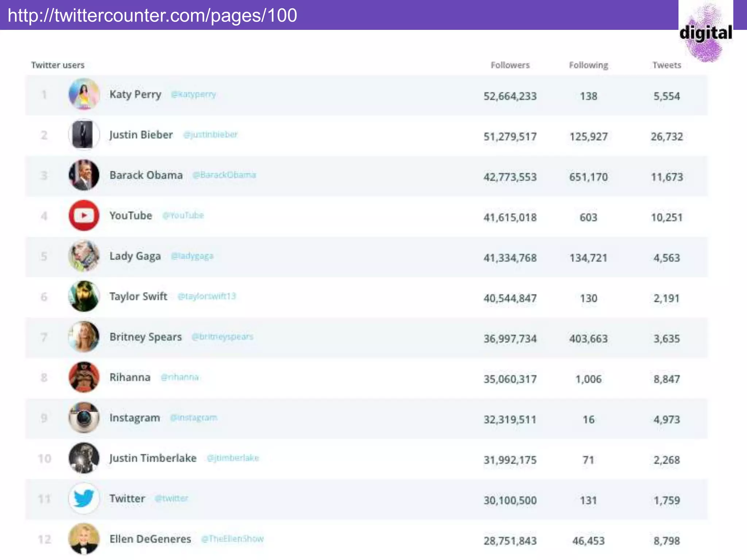Click Britney Spears' following count 403,663

tap(588, 339)
